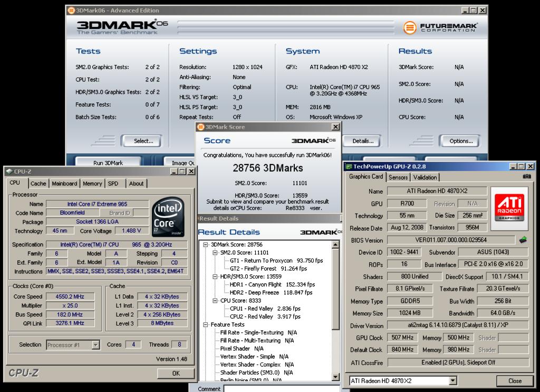Open the Options... button under Results
This screenshot has width=540, height=392.
(x=461, y=141)
